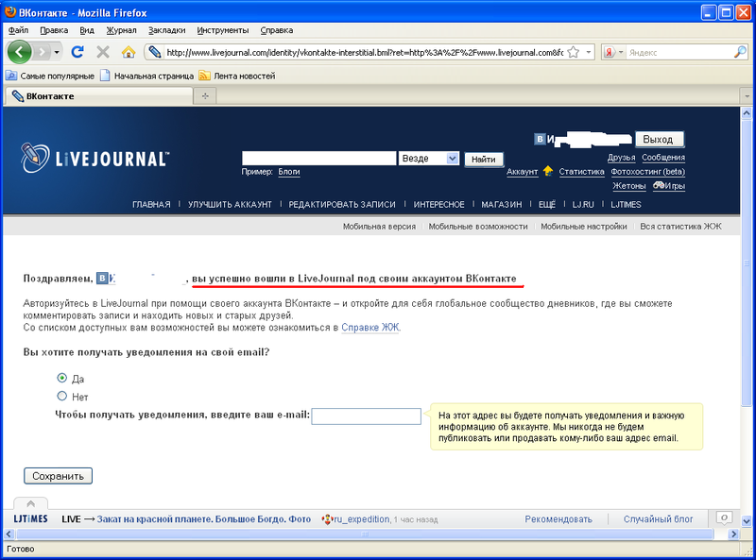Open the Сообщения link

tap(663, 157)
